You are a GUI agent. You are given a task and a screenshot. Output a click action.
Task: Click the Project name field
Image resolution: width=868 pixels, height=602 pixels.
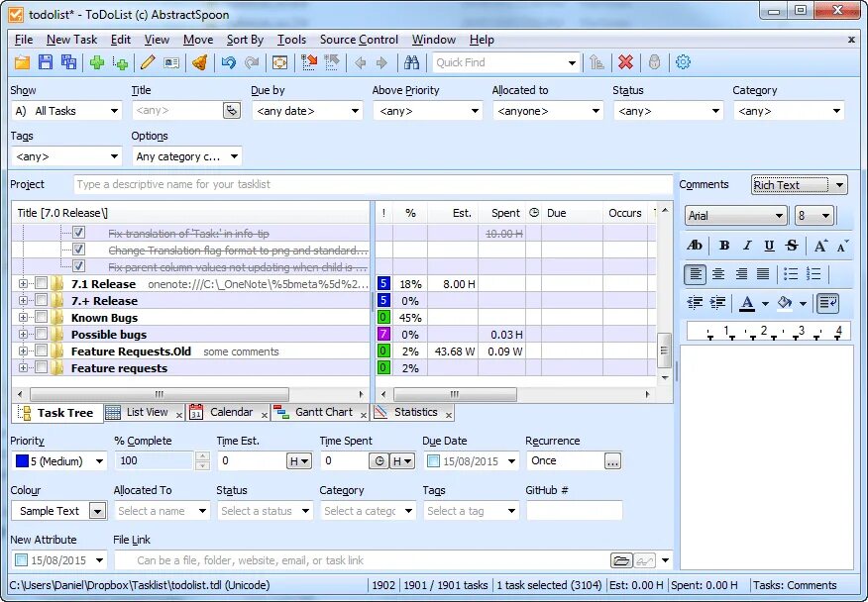pyautogui.click(x=373, y=184)
